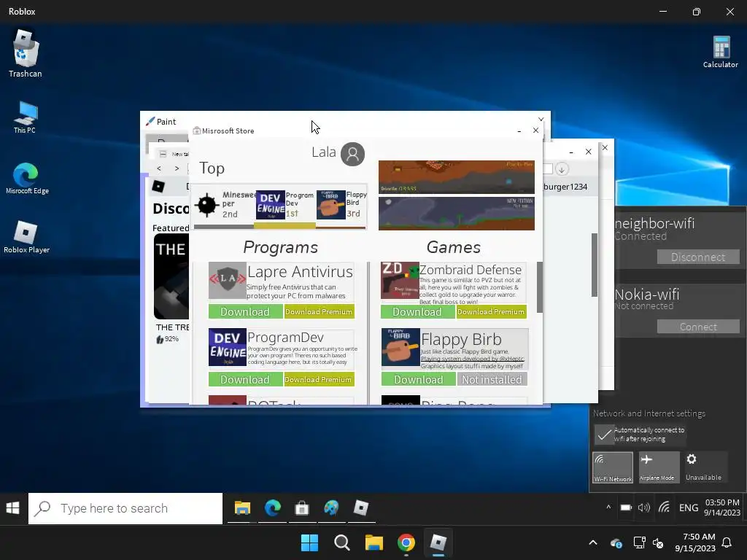Viewport: 747px width, 560px height.
Task: Click the Flappy Birb game icon
Action: pos(400,347)
